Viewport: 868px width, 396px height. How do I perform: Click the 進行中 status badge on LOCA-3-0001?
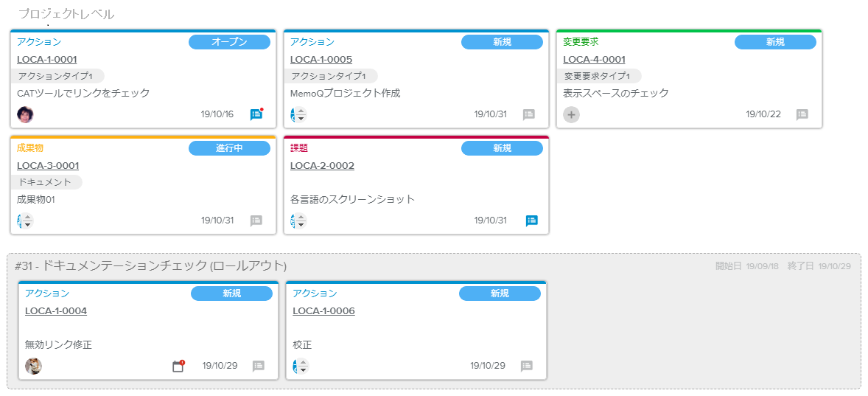point(229,148)
